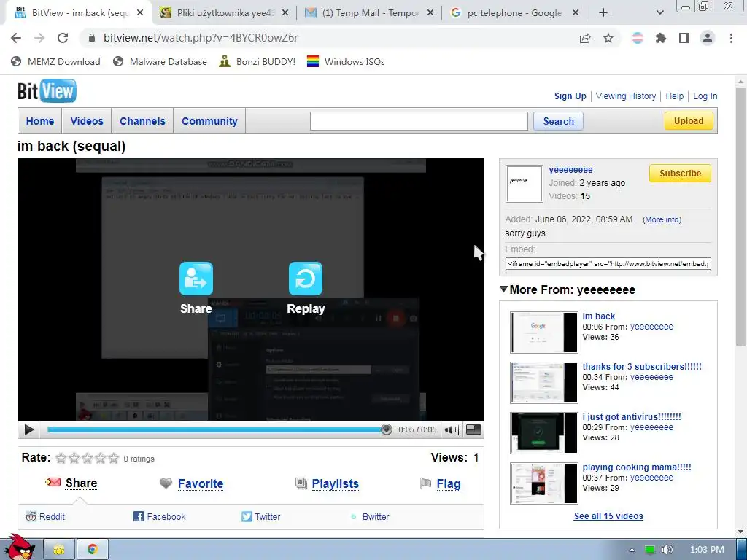Click the embed code field

[x=608, y=263]
